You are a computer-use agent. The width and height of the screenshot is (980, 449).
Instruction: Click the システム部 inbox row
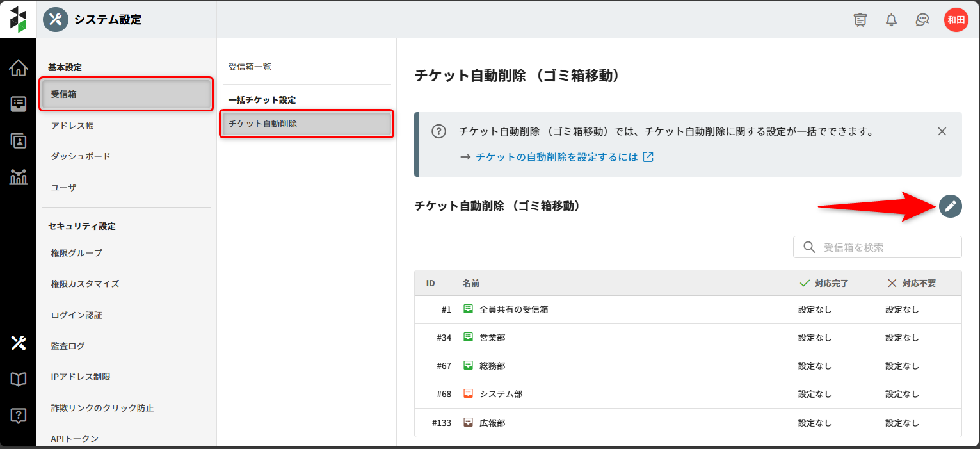point(501,394)
